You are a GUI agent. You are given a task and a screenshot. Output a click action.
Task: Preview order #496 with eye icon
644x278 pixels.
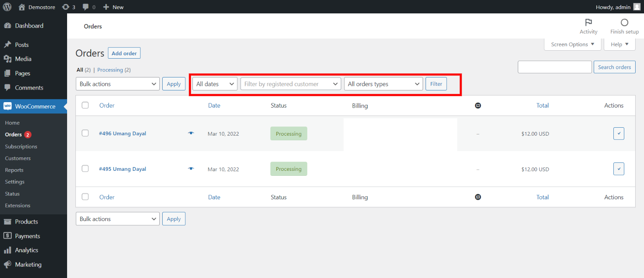(191, 133)
